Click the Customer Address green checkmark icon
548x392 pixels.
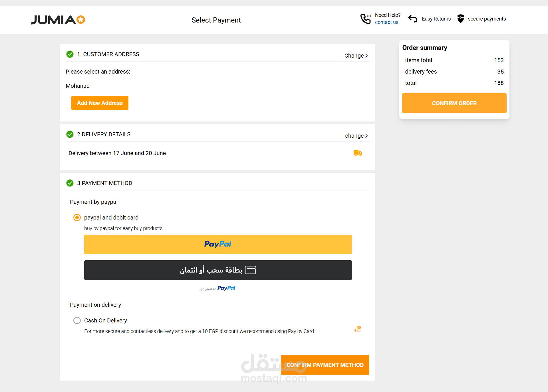(70, 54)
